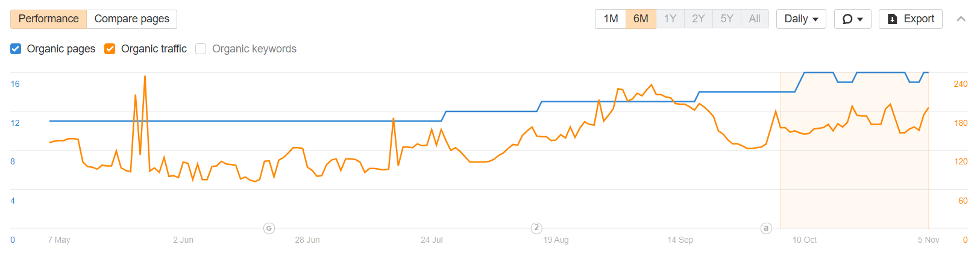Select the All time range
This screenshot has width=980, height=268.
point(755,19)
